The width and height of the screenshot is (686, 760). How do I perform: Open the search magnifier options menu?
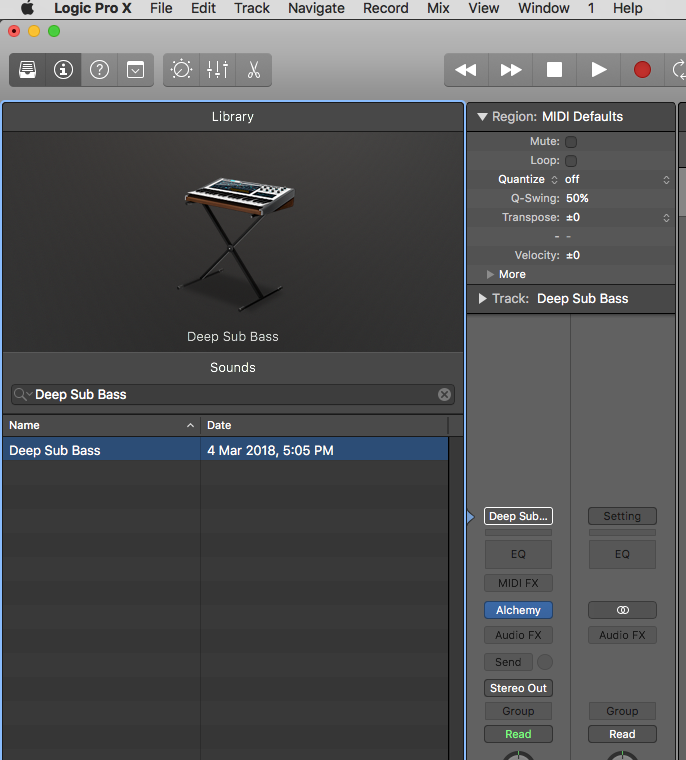pos(22,395)
